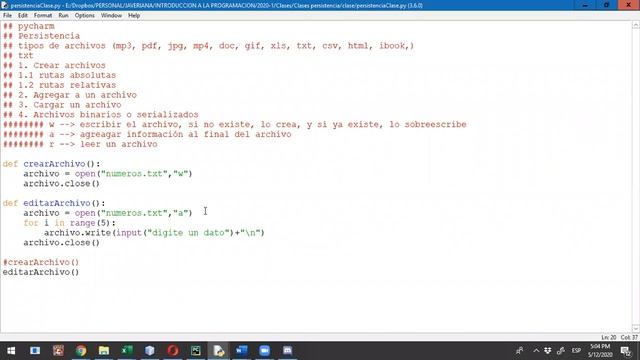This screenshot has width=640, height=360.
Task: Click on the "## Persistencia" comment line
Action: point(41,36)
